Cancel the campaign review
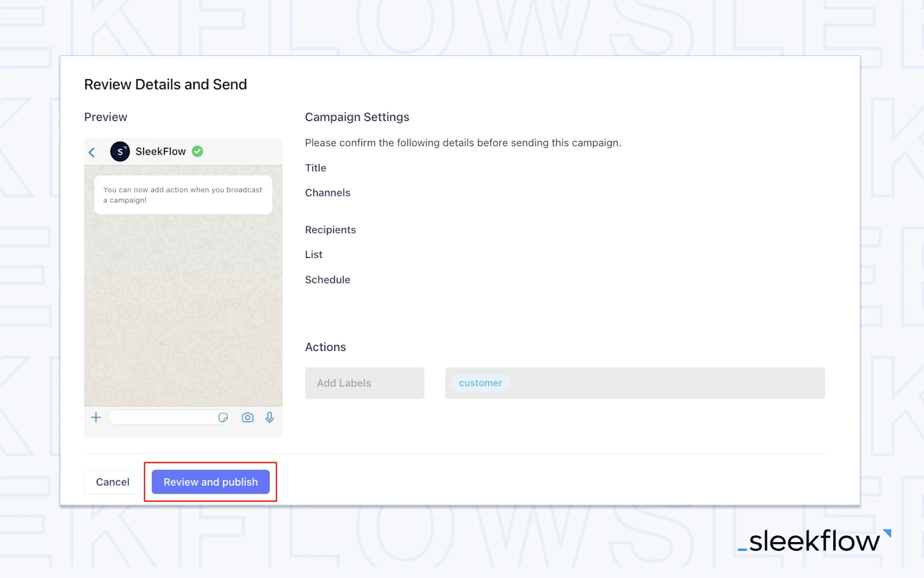Image resolution: width=924 pixels, height=578 pixels. [x=113, y=482]
